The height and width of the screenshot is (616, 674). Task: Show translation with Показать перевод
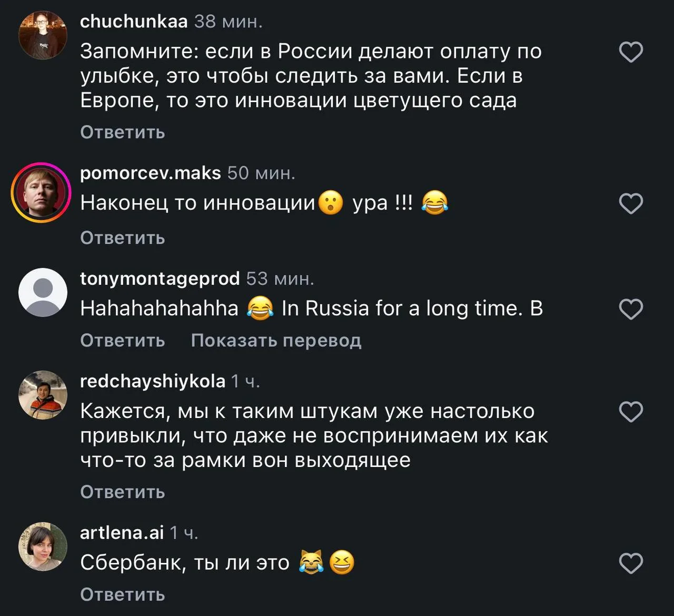point(276,341)
